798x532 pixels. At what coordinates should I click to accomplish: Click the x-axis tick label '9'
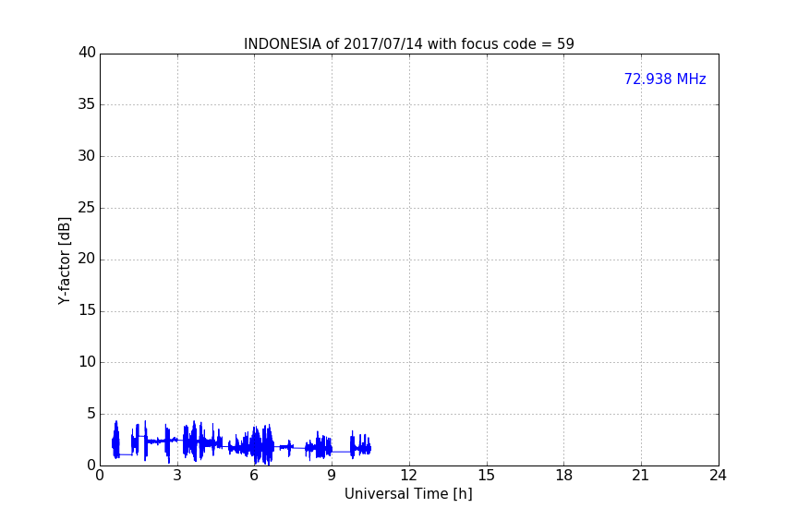point(332,476)
